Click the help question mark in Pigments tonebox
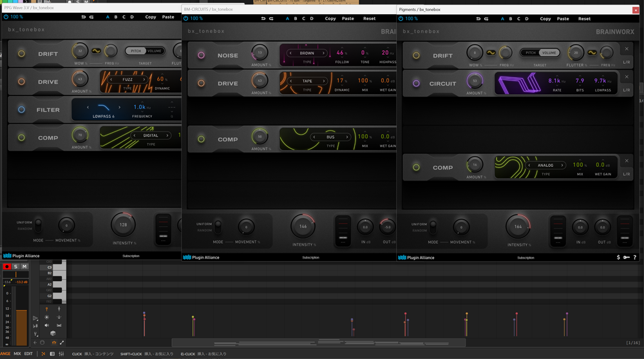The width and height of the screenshot is (644, 359). (635, 257)
